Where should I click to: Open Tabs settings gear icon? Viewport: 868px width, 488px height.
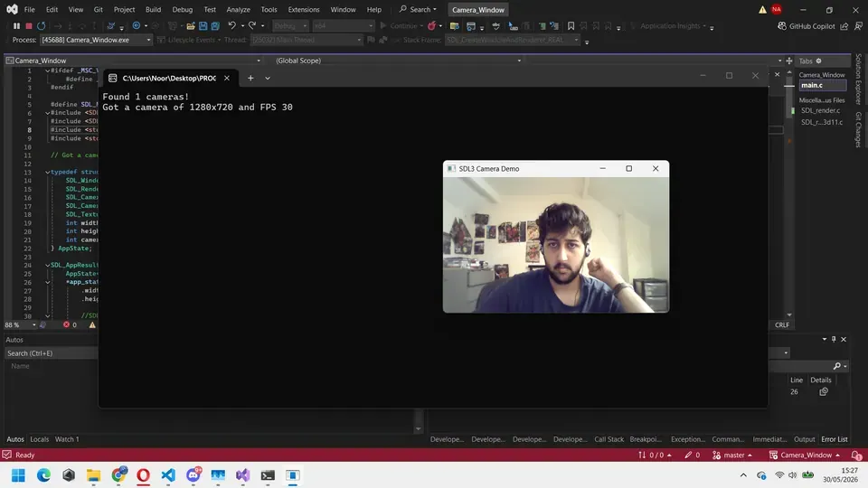pos(819,61)
